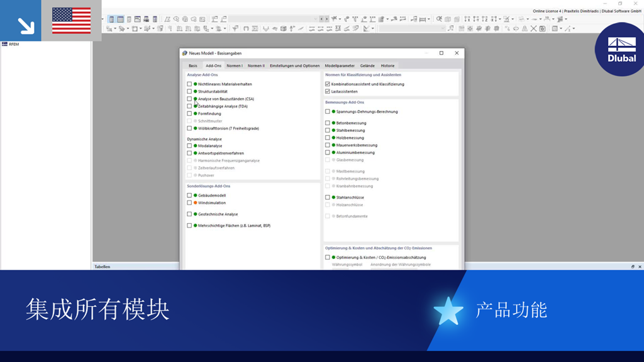644x362 pixels.
Task: Click the Bemessungs-Add-Ons section heading
Action: (345, 102)
